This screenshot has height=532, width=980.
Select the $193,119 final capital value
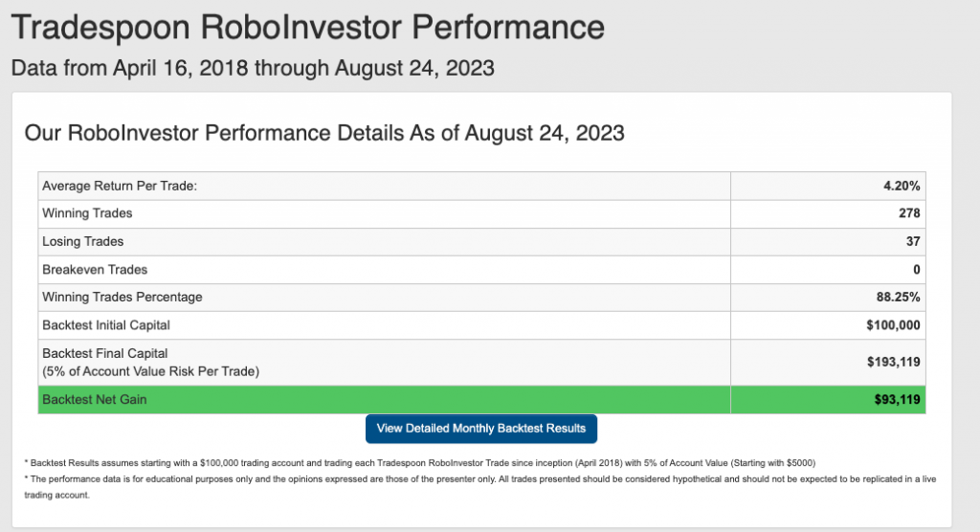click(x=893, y=362)
